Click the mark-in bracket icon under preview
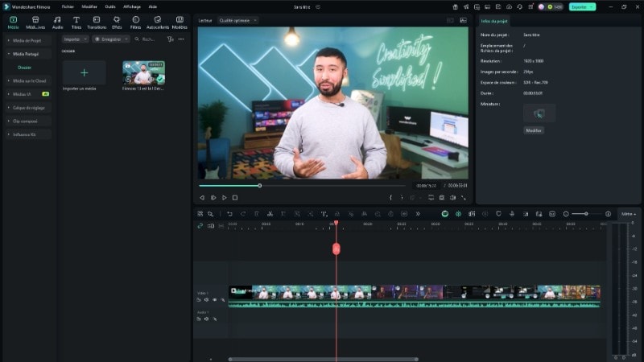The height and width of the screenshot is (362, 644). click(390, 197)
